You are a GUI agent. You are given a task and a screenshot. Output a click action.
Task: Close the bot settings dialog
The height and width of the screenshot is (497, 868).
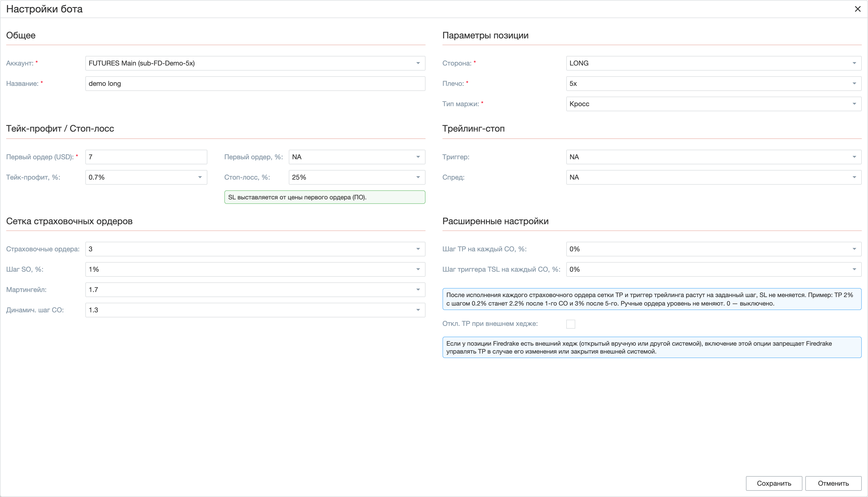(x=858, y=9)
